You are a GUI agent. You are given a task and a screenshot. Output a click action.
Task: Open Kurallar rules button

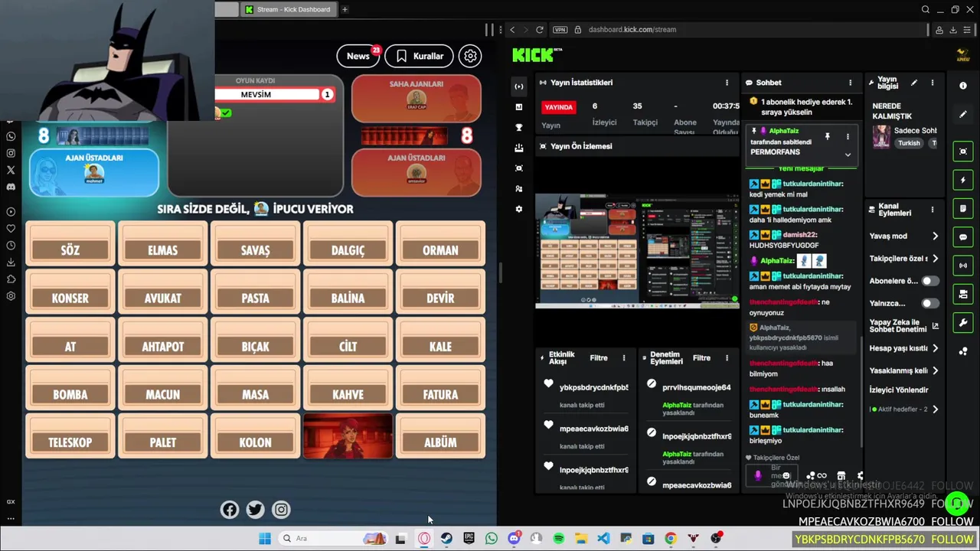tap(420, 56)
